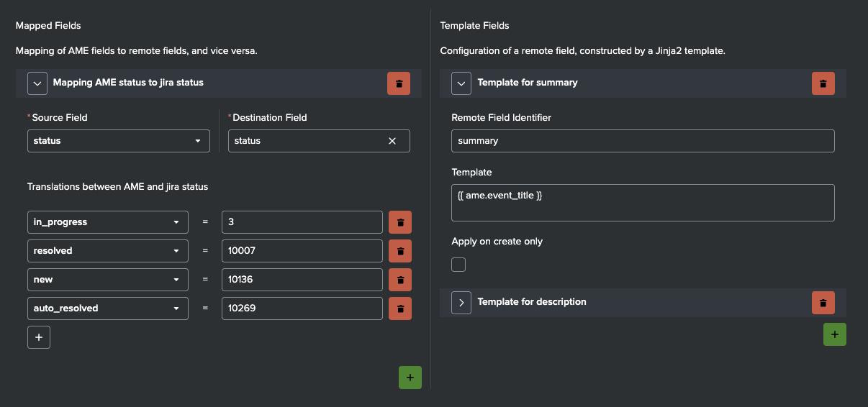Screen dimensions: 868x407
Task: Delete the Template for summary block
Action: 823,83
